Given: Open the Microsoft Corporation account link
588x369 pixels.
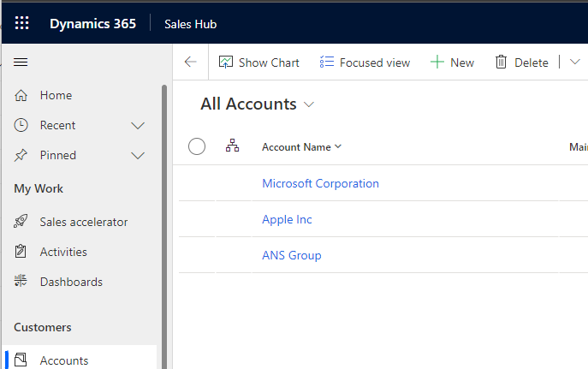Looking at the screenshot, I should 320,183.
